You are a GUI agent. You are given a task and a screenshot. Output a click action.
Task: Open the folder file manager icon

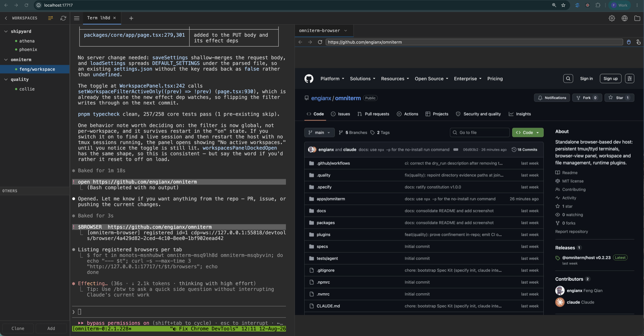[637, 18]
